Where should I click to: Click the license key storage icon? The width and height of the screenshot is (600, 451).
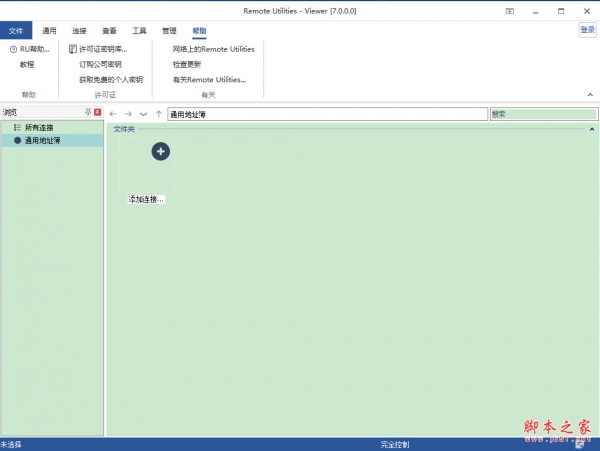tap(72, 49)
